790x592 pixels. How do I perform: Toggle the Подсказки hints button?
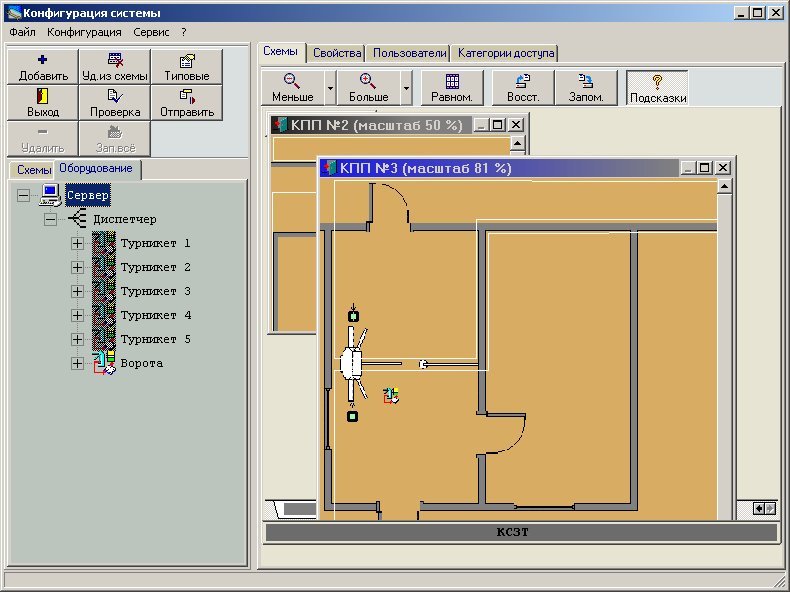657,88
